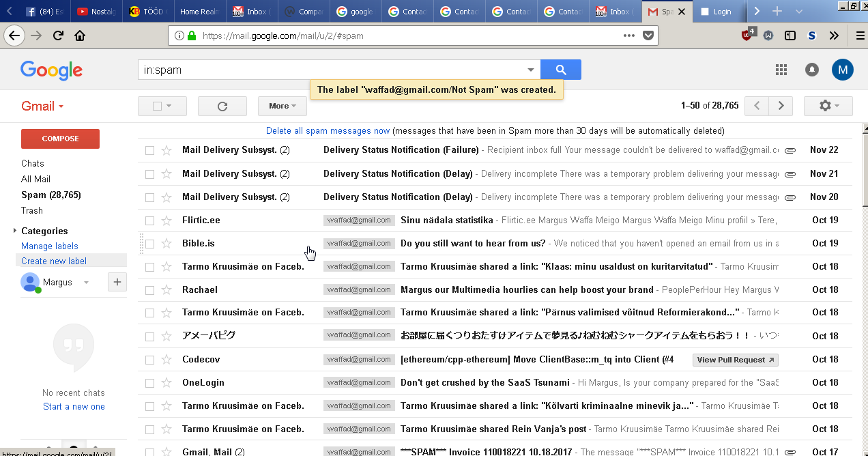Open the Gmail product switcher dropdown
868x456 pixels.
pos(42,106)
